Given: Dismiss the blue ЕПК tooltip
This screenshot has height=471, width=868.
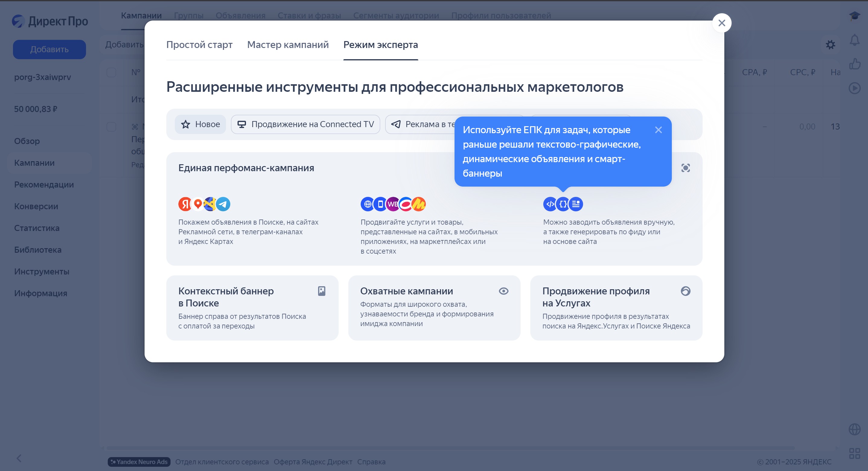Looking at the screenshot, I should [659, 130].
